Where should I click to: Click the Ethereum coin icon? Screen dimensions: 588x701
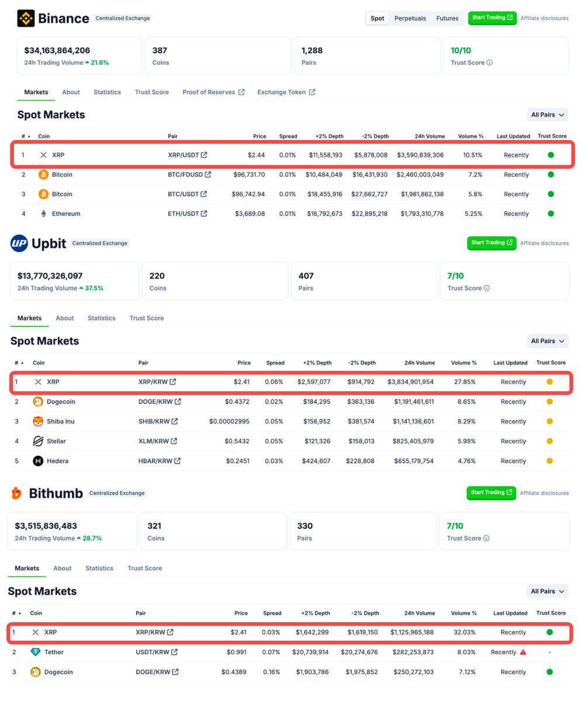43,214
